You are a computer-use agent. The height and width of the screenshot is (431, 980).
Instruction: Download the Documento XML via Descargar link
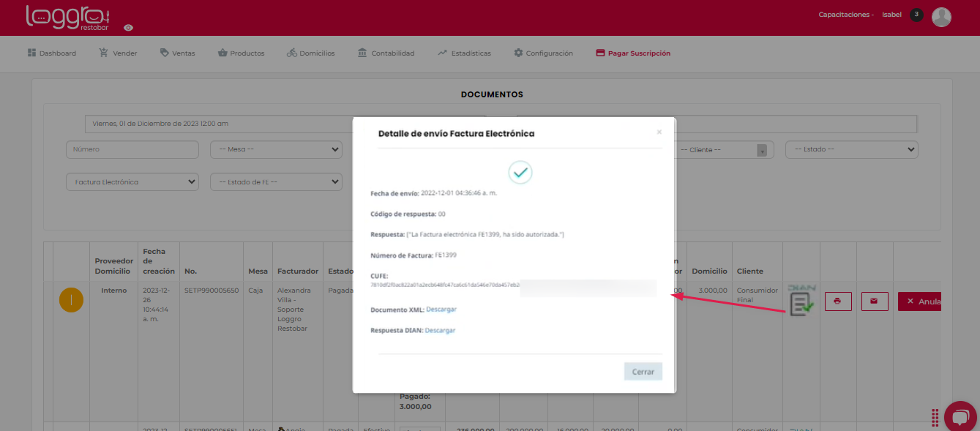click(441, 310)
